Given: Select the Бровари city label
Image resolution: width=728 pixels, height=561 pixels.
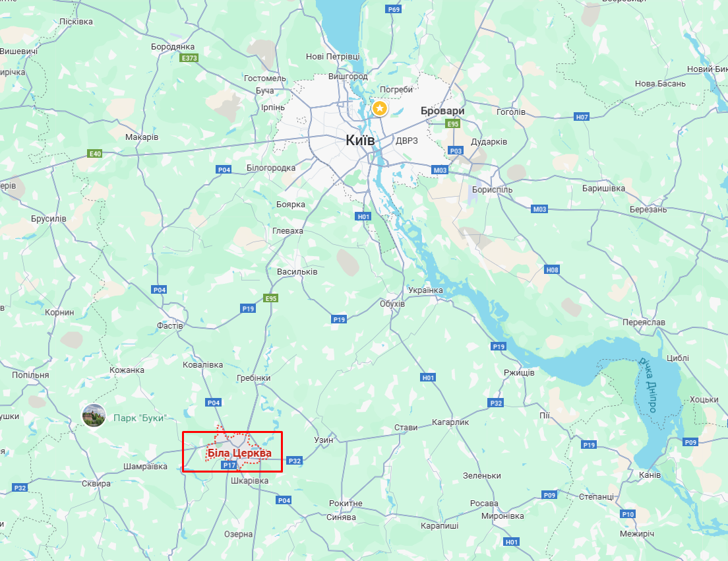Looking at the screenshot, I should tap(442, 111).
